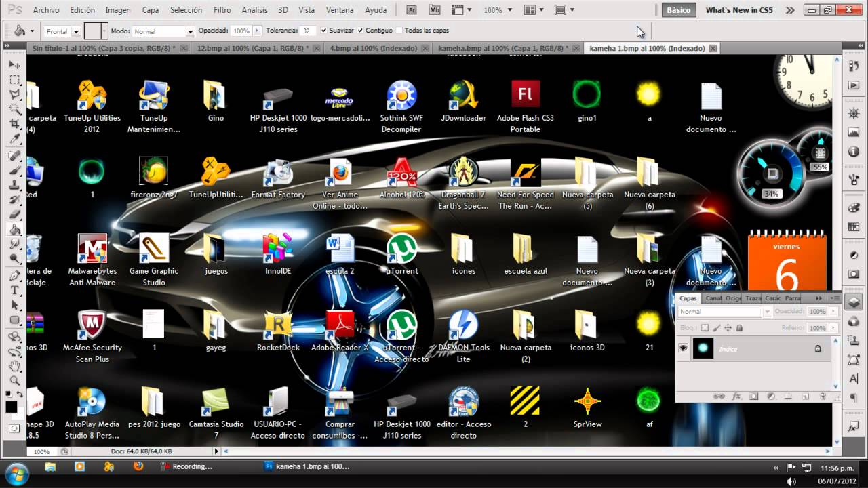Toggle Quick Mask mode
The width and height of the screenshot is (868, 488).
(x=14, y=428)
